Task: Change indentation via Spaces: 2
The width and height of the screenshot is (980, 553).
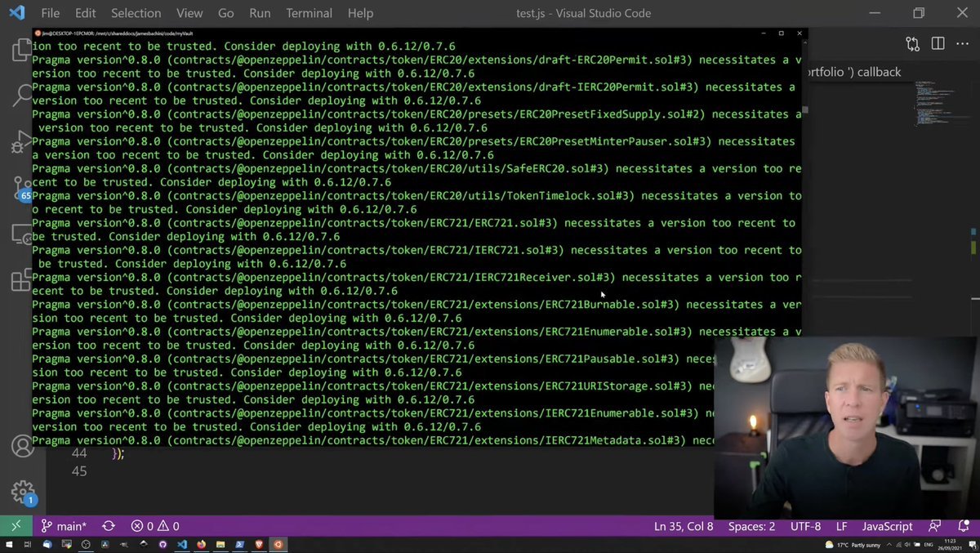Action: coord(751,526)
